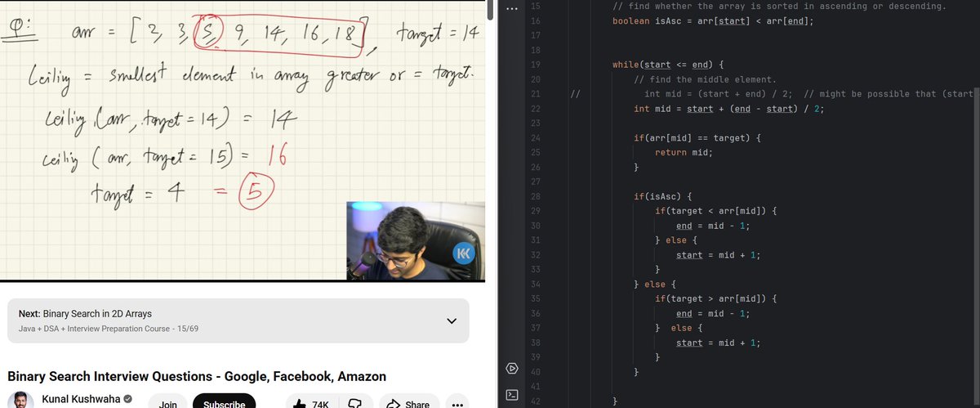This screenshot has height=408, width=980.
Task: Click the '// might be possible that' trailing comment
Action: click(x=889, y=94)
